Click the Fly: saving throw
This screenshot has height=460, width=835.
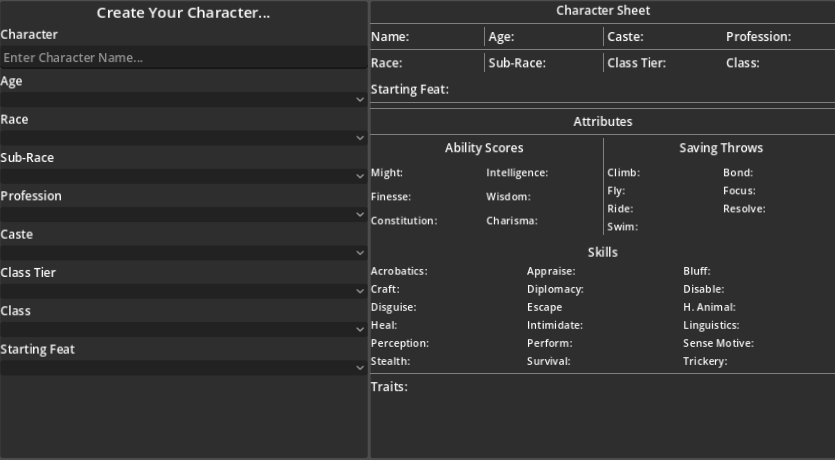pos(616,191)
